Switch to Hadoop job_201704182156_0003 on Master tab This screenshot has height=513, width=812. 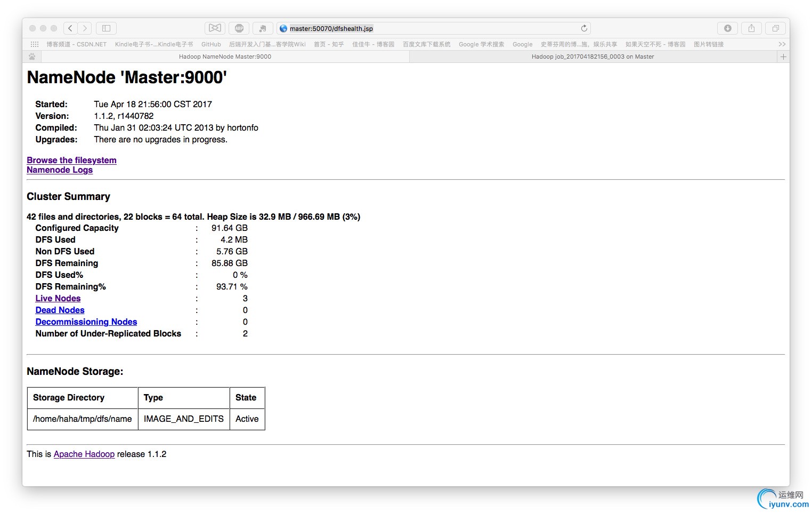pos(593,57)
